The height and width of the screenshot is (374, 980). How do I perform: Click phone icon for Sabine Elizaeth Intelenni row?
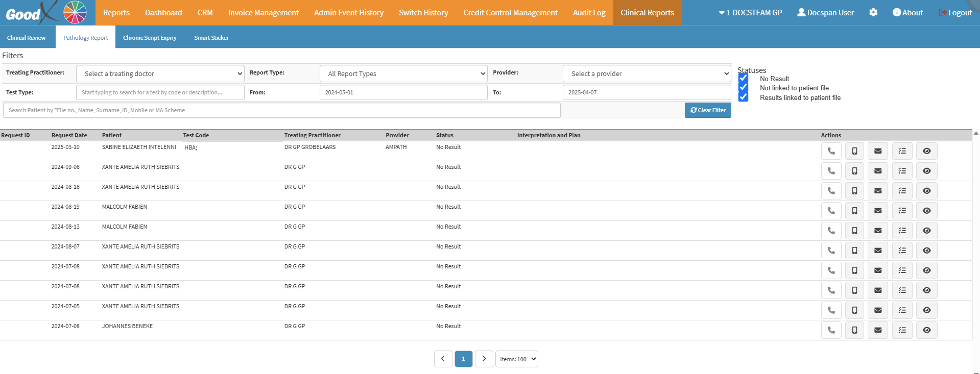(x=831, y=151)
